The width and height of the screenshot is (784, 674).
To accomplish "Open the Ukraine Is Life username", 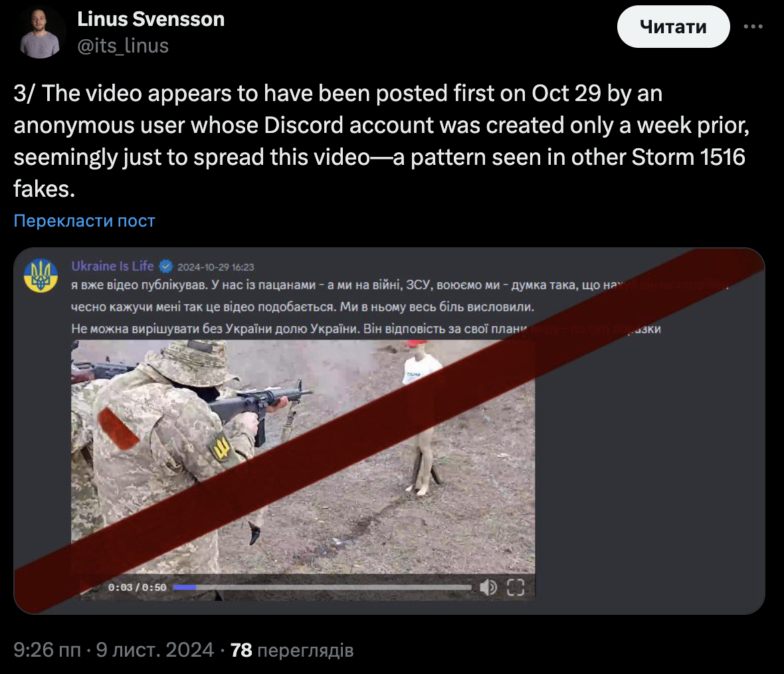I will (x=112, y=266).
